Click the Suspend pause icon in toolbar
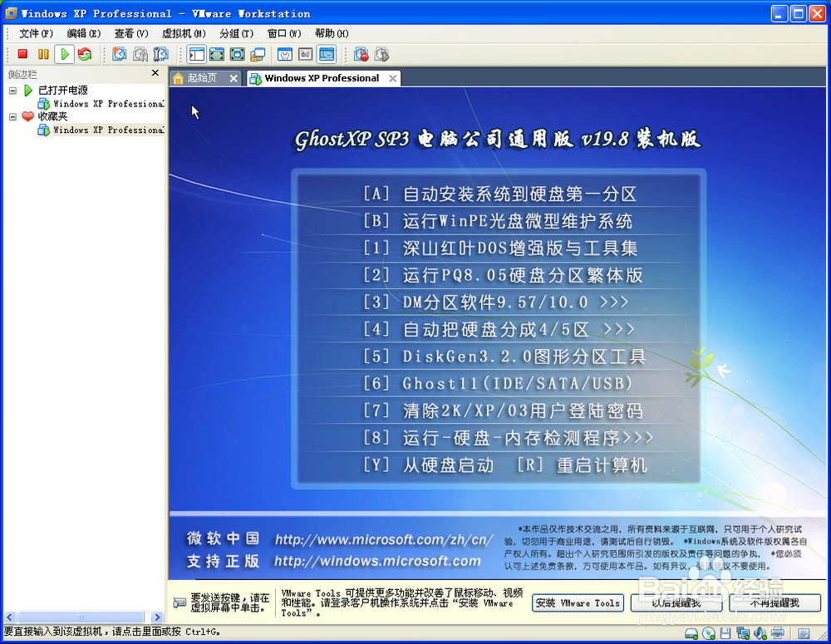Viewport: 831px width, 644px height. tap(43, 54)
